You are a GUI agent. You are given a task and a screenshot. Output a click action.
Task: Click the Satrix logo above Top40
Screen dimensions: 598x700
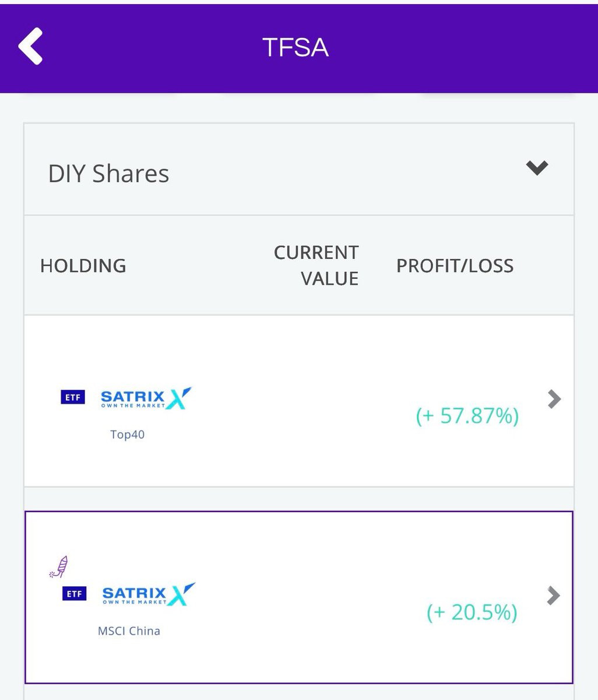pyautogui.click(x=146, y=398)
